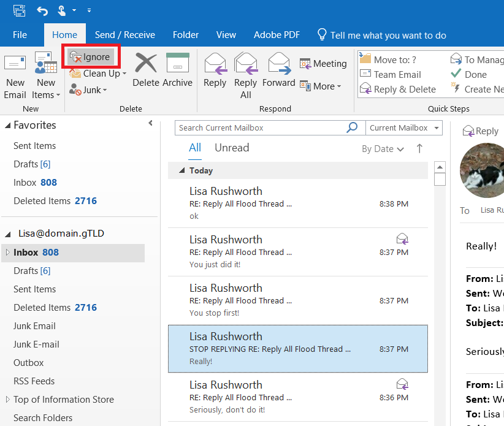Open the File menu
The width and height of the screenshot is (504, 426).
coord(20,35)
